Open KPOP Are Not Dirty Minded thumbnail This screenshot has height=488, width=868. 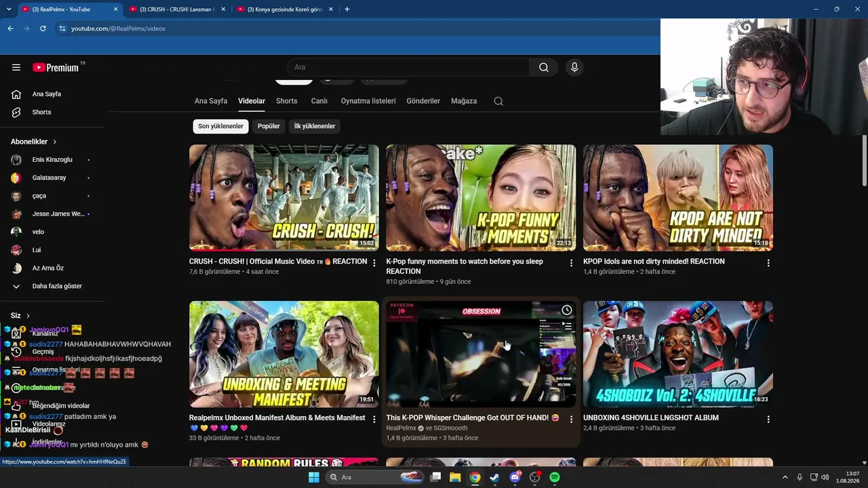click(678, 198)
